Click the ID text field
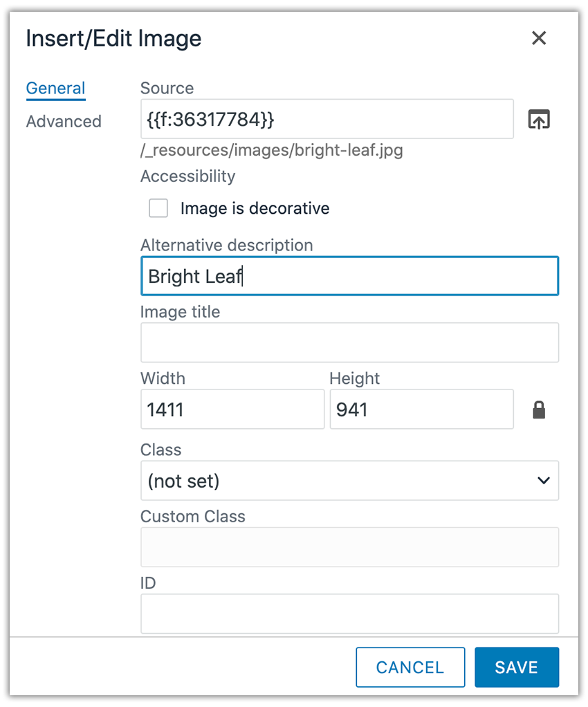Image resolution: width=588 pixels, height=707 pixels. (x=349, y=614)
